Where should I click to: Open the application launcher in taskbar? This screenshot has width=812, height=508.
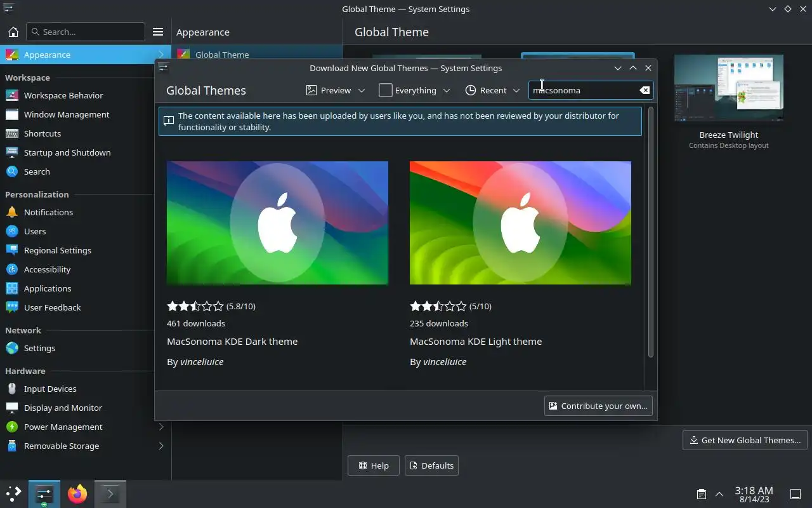(13, 494)
